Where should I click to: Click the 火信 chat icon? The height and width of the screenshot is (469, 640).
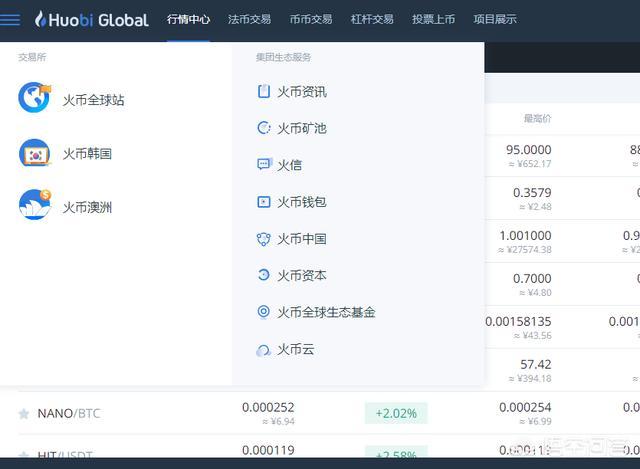[264, 165]
